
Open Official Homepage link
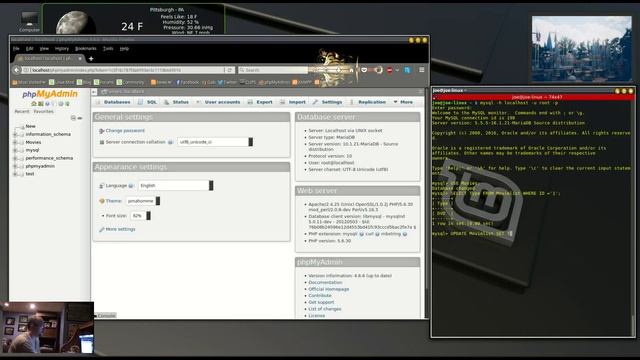coord(329,289)
